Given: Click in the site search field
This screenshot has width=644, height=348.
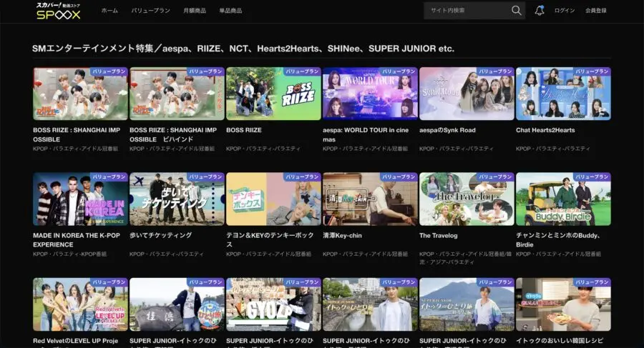Looking at the screenshot, I should [x=467, y=11].
